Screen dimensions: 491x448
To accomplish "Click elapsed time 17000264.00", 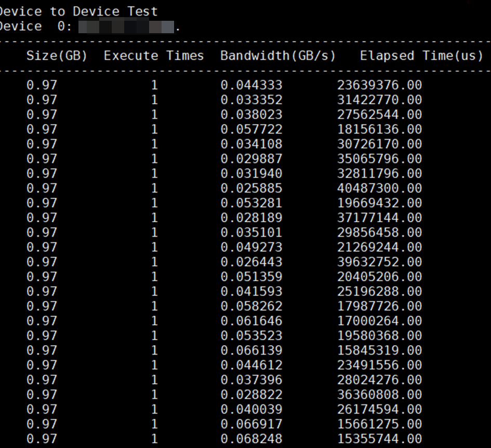I will pyautogui.click(x=379, y=321).
